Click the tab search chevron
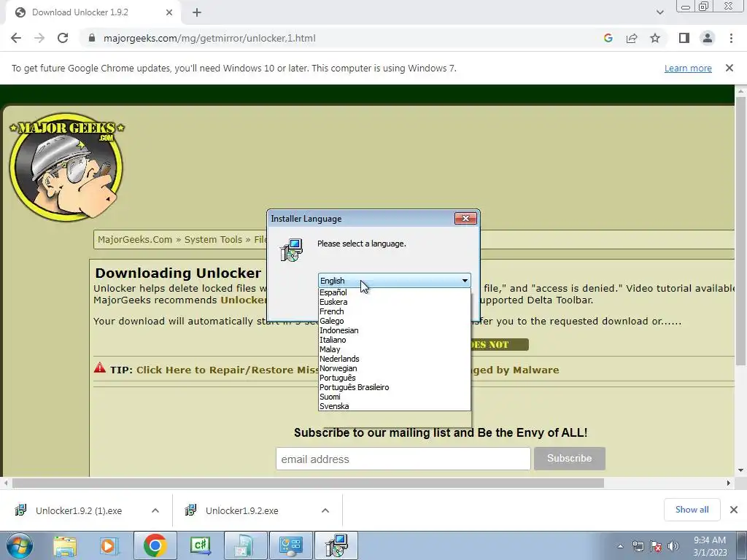Viewport: 747px width, 560px height. (x=659, y=12)
